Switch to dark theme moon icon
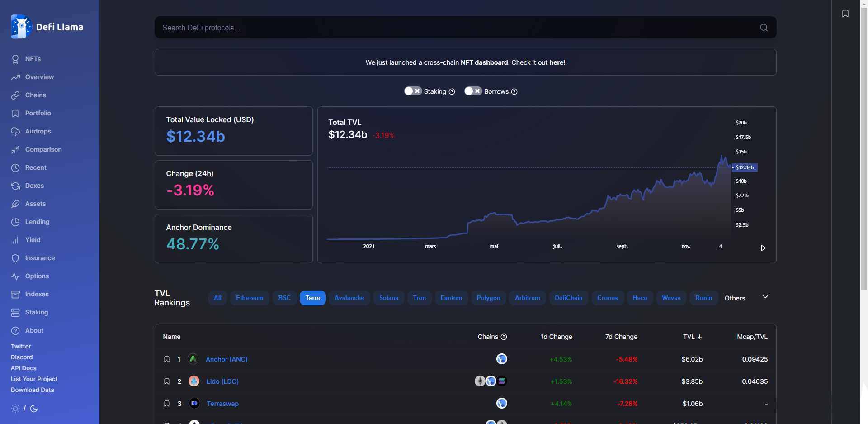 pyautogui.click(x=34, y=409)
